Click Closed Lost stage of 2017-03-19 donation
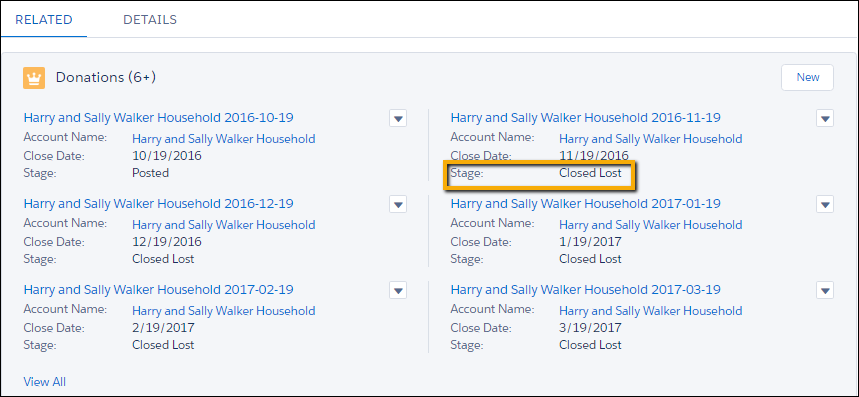The image size is (859, 397). pos(591,345)
